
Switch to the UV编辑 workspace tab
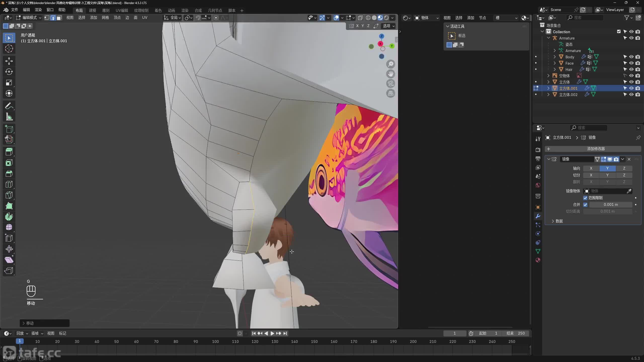[x=122, y=10]
